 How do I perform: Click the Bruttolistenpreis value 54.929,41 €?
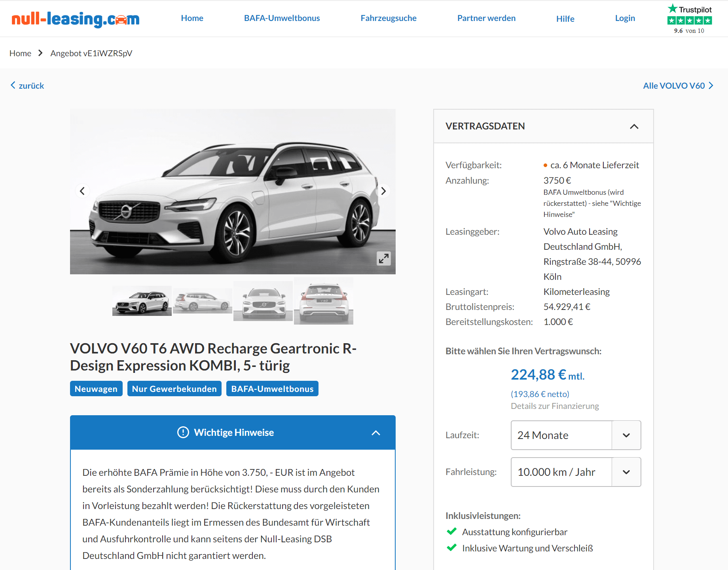coord(567,307)
